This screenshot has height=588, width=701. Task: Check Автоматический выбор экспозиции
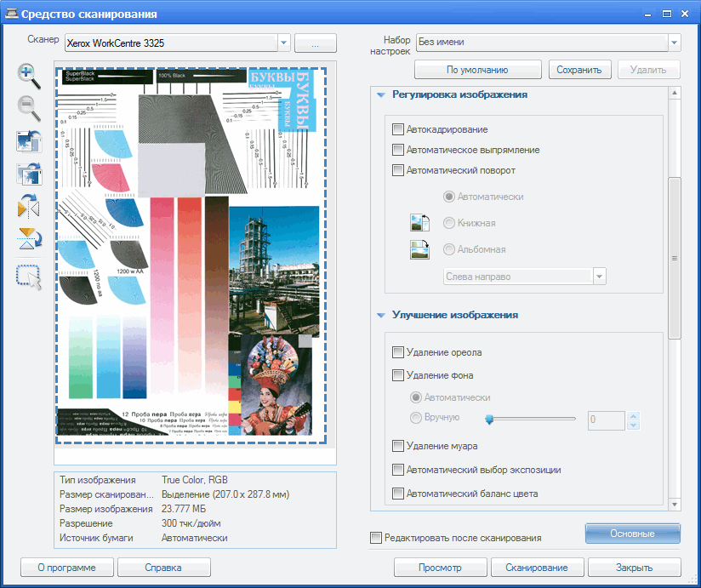tap(397, 470)
